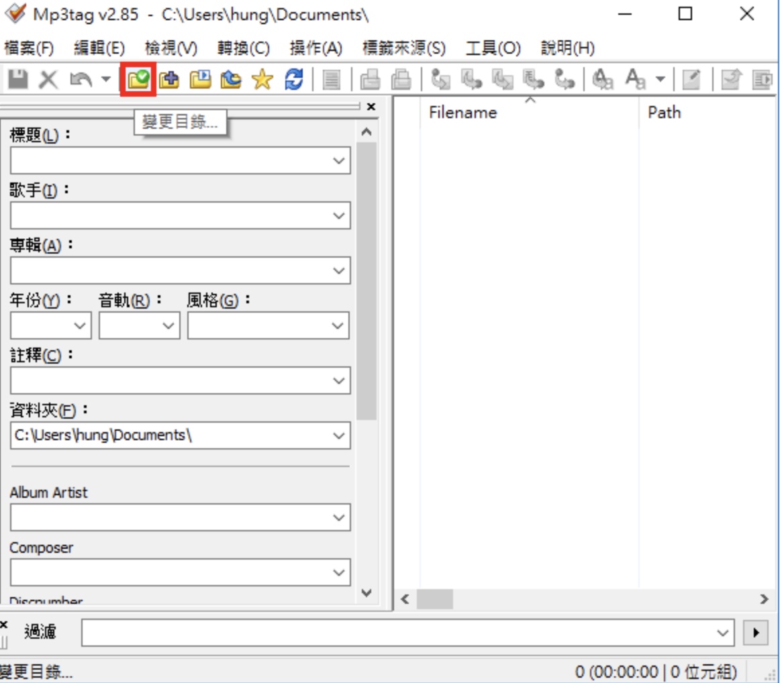Expand the 音軌(R) track dropdown
This screenshot has height=683, width=784.
[168, 326]
